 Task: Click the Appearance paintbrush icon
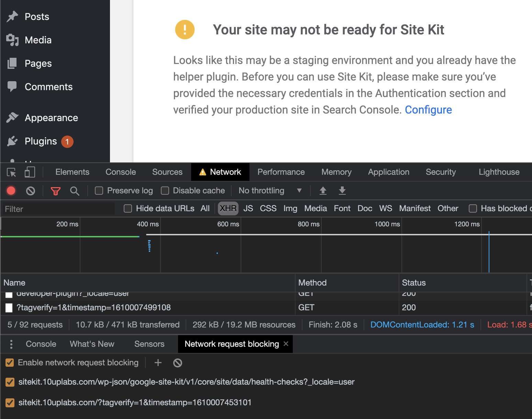[12, 118]
